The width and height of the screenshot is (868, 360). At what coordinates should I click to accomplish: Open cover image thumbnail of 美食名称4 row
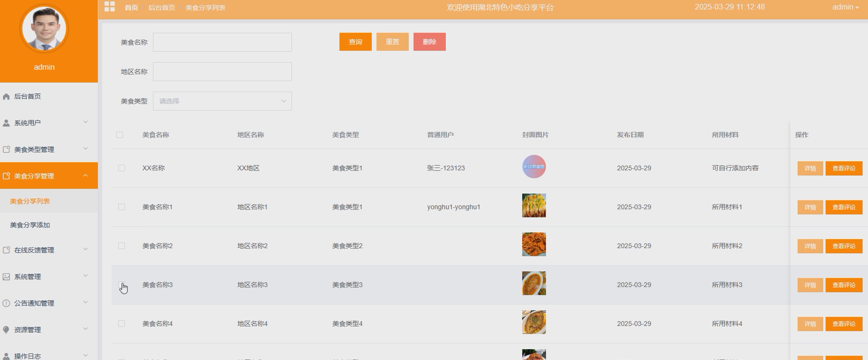[534, 322]
